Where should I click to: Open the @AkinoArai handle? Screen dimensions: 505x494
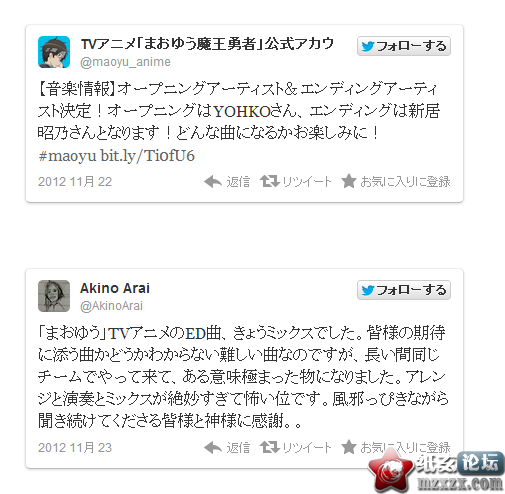pos(111,306)
